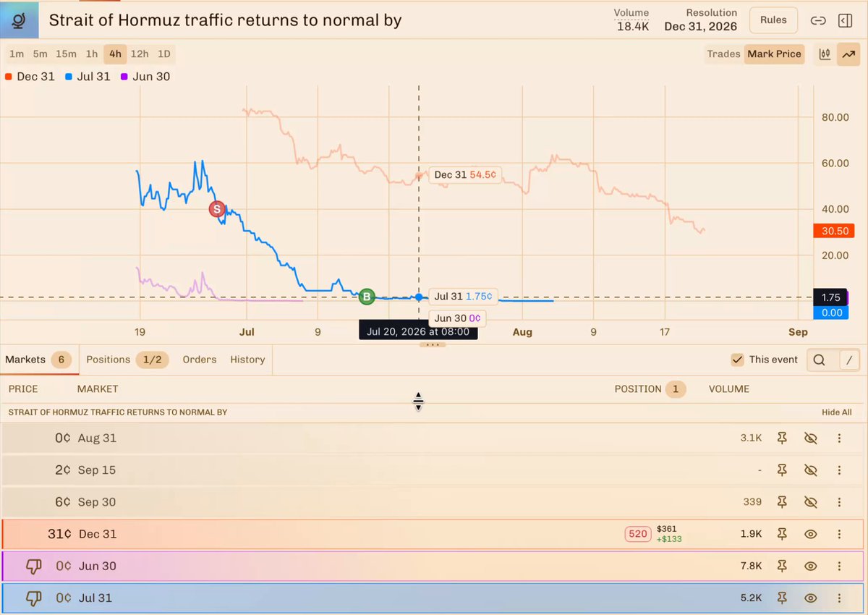Pin the Aug 31 market
The image size is (868, 615).
click(x=782, y=438)
